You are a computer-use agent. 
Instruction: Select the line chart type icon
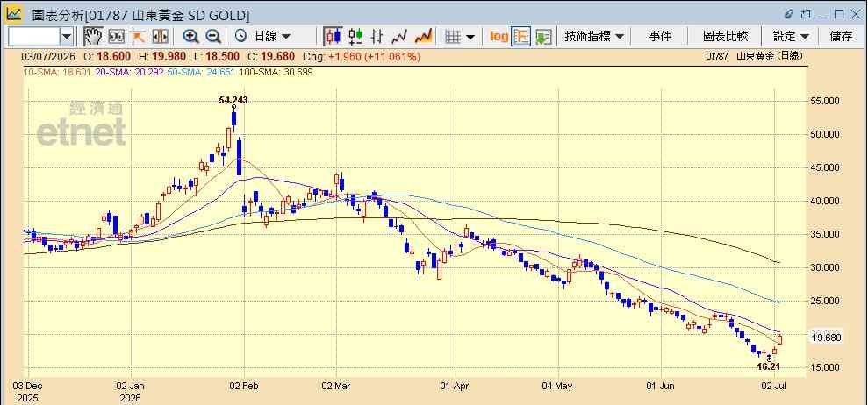(399, 37)
